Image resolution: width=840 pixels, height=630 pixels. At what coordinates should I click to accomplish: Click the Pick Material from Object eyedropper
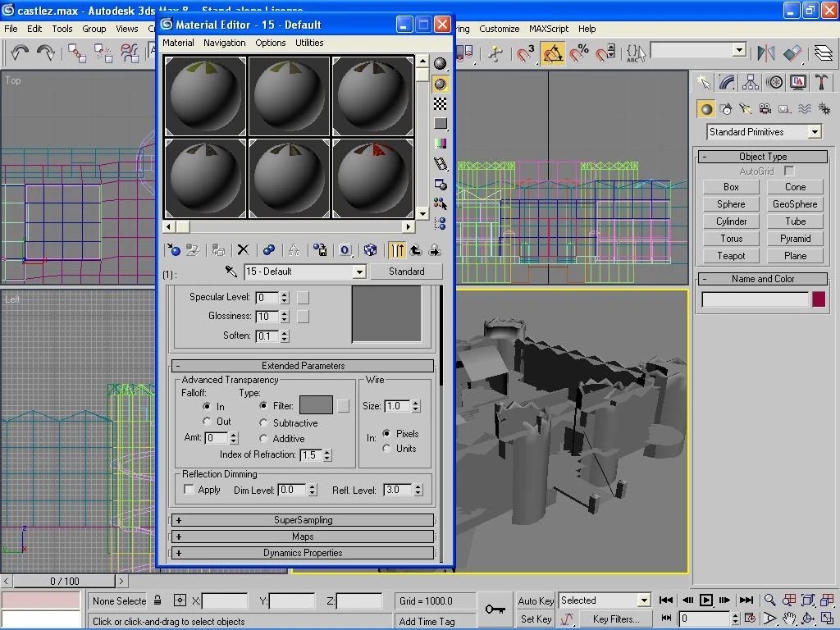point(231,272)
